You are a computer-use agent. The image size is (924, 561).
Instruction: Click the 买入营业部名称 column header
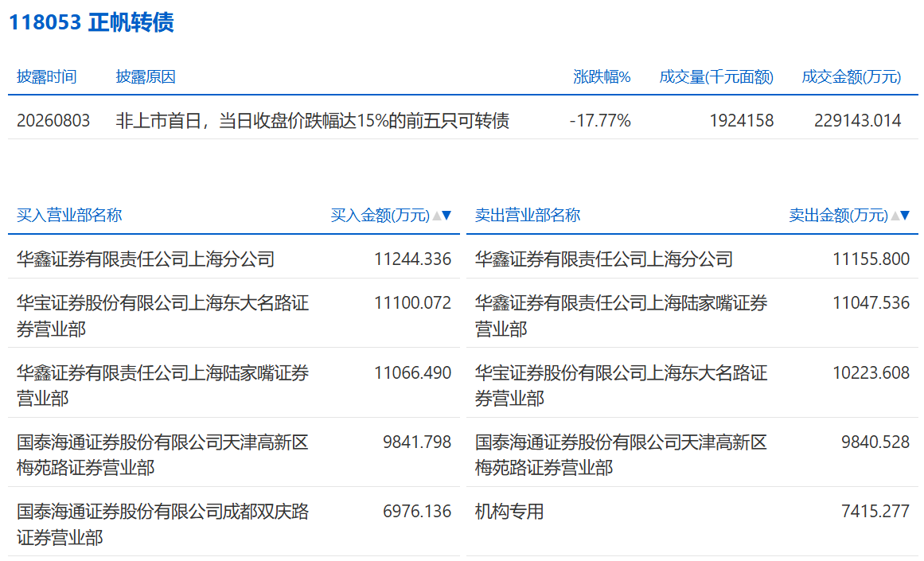click(x=69, y=216)
